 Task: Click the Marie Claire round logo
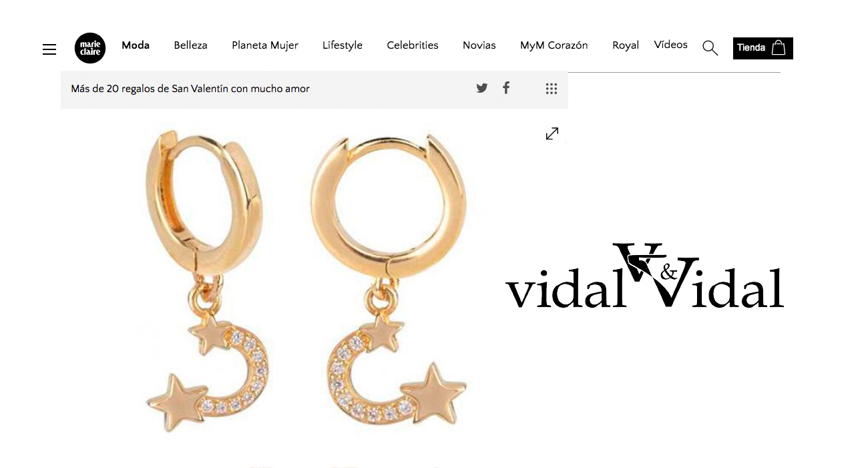[x=90, y=48]
